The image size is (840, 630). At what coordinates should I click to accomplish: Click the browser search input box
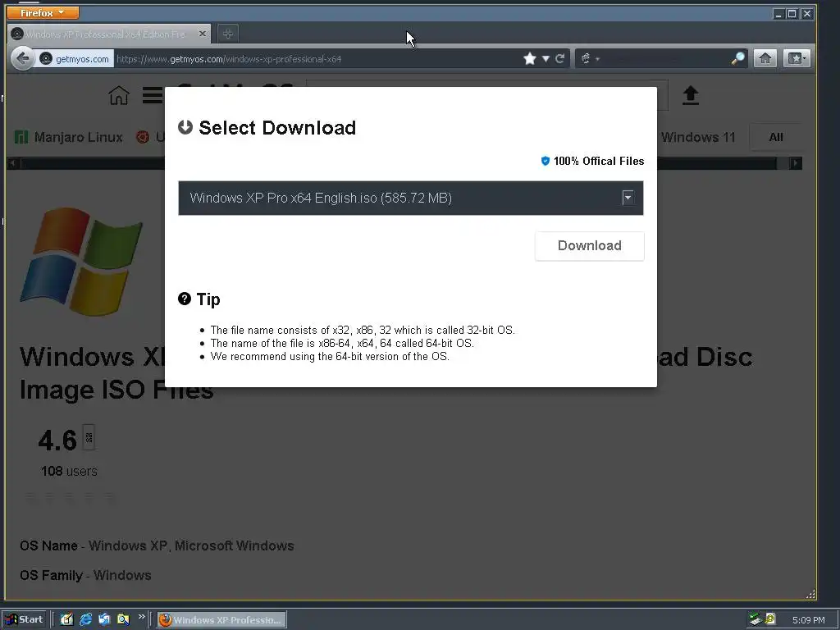[x=664, y=59]
